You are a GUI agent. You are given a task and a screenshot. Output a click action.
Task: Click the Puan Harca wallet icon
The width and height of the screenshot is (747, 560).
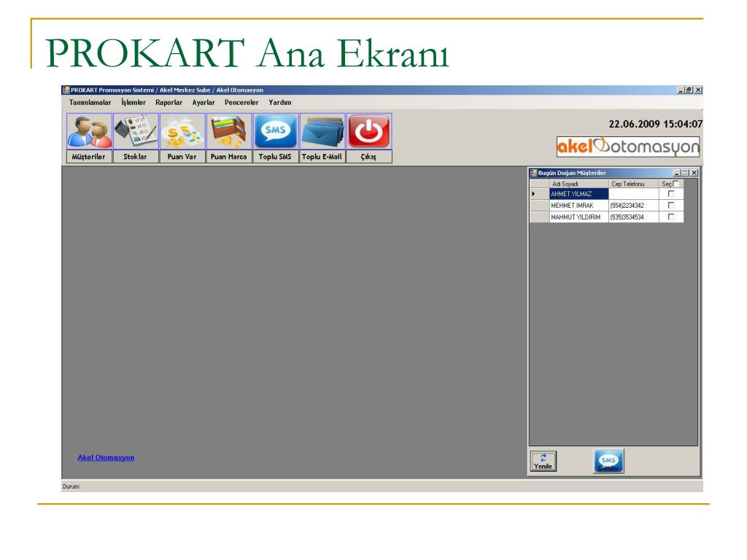tap(229, 131)
